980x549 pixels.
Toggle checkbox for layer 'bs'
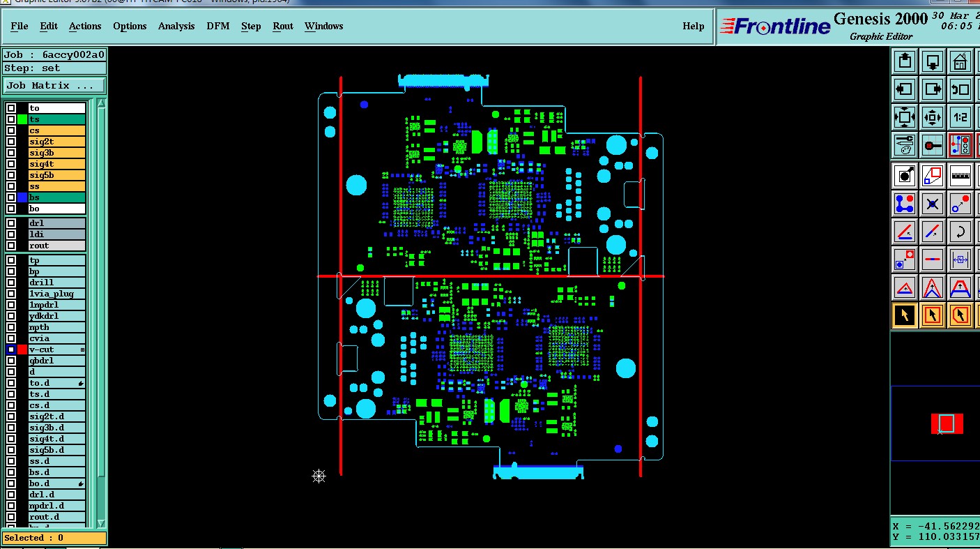click(11, 197)
